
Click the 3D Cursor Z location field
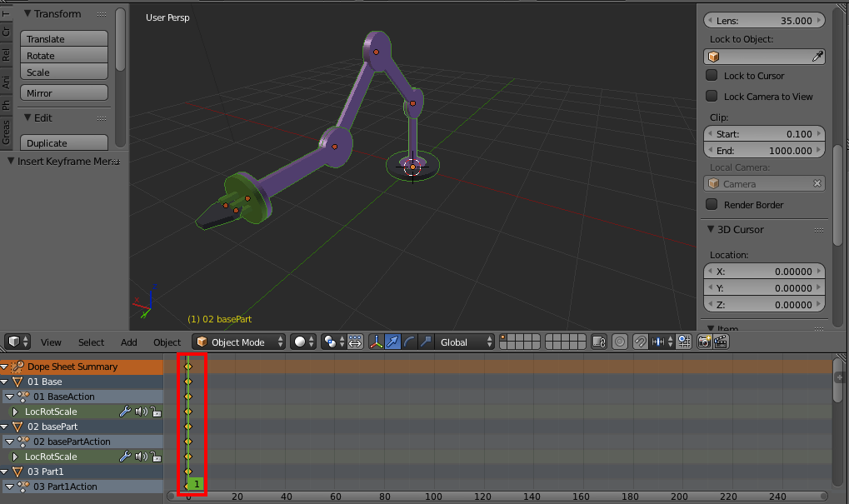pyautogui.click(x=764, y=305)
